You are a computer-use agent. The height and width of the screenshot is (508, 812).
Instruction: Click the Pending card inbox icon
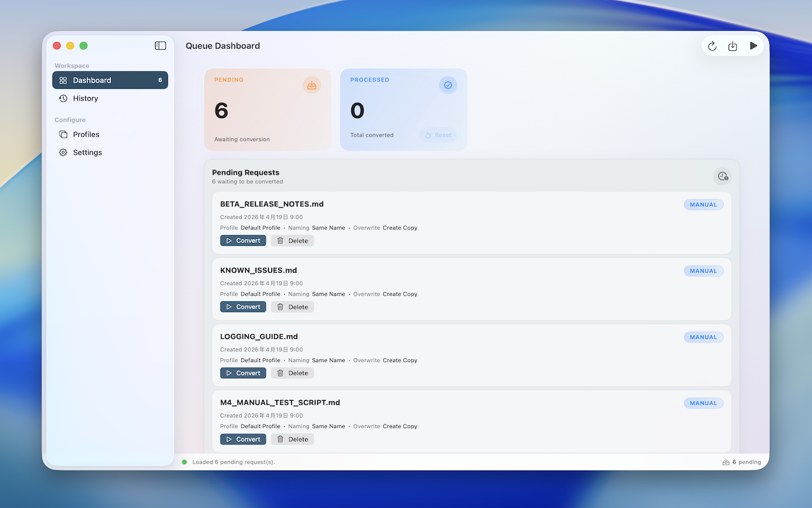pos(312,85)
